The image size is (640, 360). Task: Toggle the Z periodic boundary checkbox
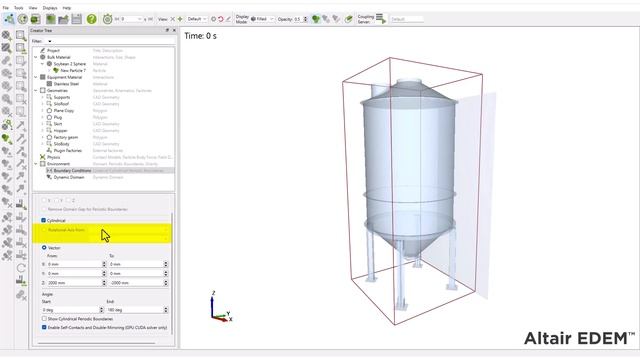(x=69, y=200)
